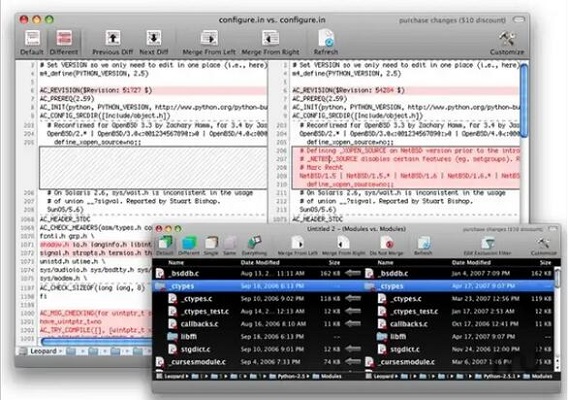This screenshot has height=400, width=568.
Task: Click merge arrow for callbacks.c row
Action: (352, 324)
